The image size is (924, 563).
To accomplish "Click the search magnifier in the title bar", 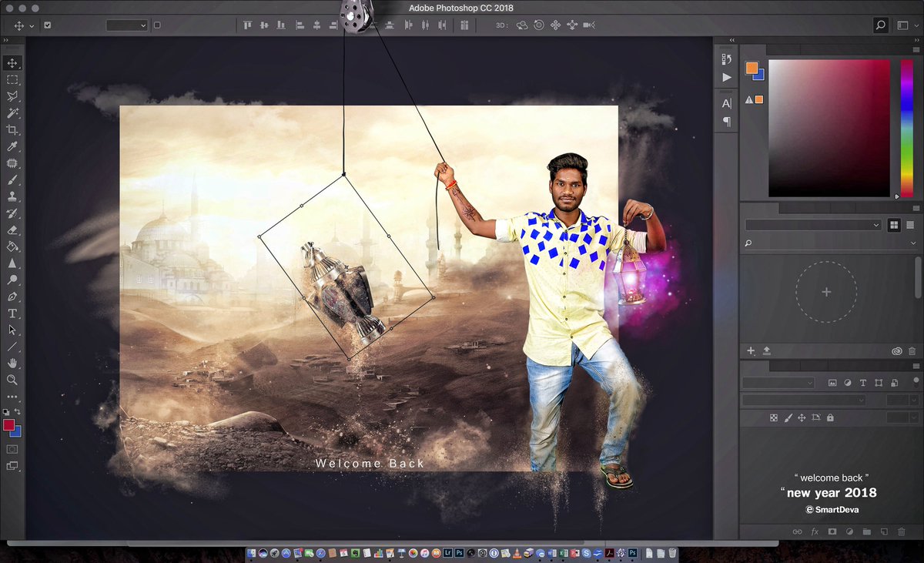I will tap(879, 25).
